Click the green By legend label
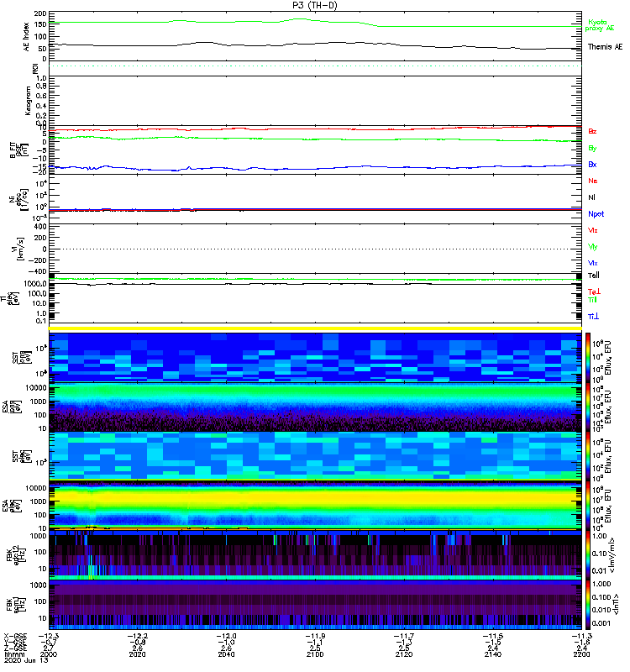 (592, 149)
